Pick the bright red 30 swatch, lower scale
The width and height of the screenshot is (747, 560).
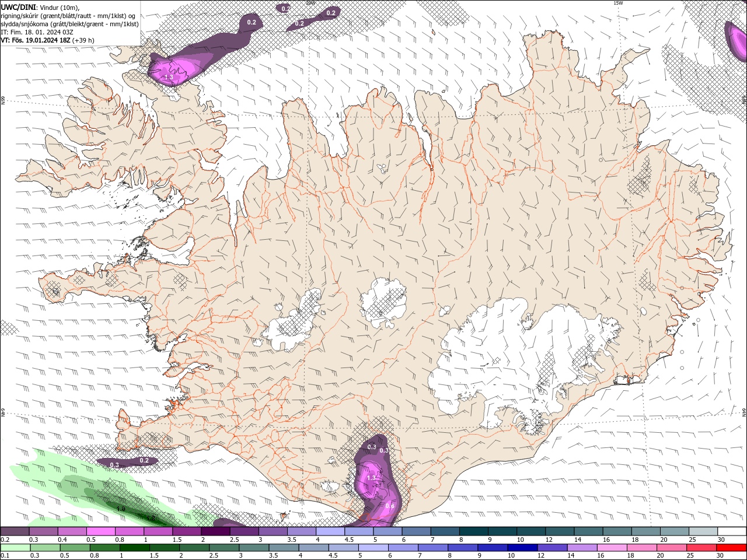(x=731, y=548)
